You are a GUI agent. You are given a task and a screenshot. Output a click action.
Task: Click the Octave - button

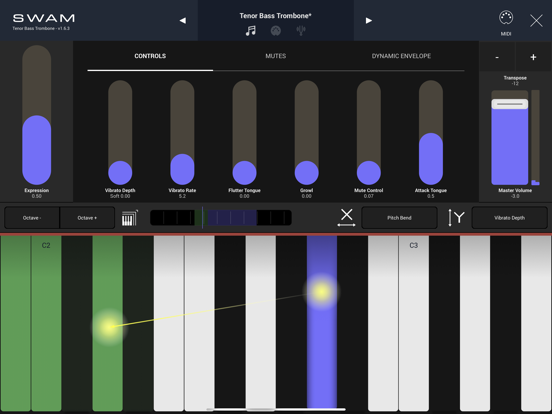32,218
